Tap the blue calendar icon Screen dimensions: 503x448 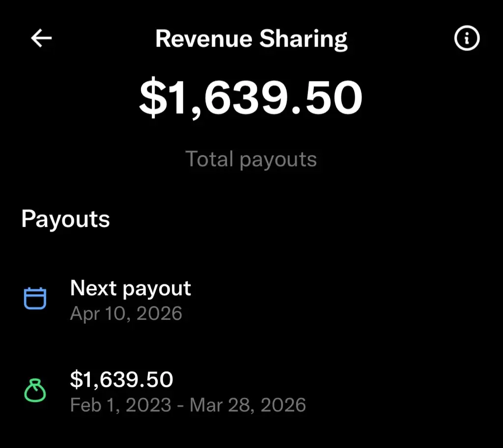pyautogui.click(x=35, y=298)
